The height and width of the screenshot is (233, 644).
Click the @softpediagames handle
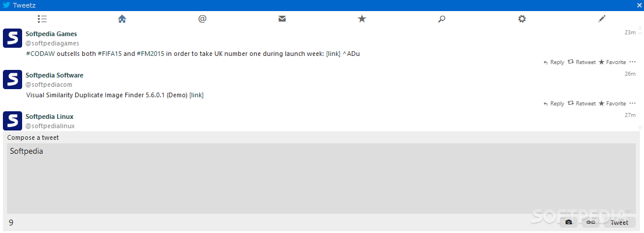52,43
